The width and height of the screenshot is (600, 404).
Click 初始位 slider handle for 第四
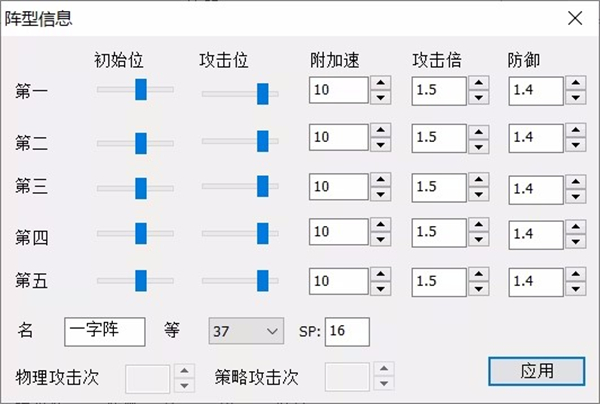tap(141, 233)
